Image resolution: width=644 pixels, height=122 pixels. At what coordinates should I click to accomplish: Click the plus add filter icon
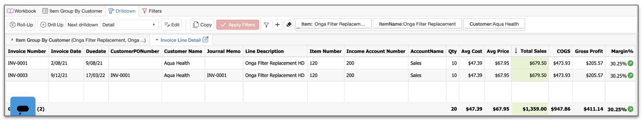277,25
